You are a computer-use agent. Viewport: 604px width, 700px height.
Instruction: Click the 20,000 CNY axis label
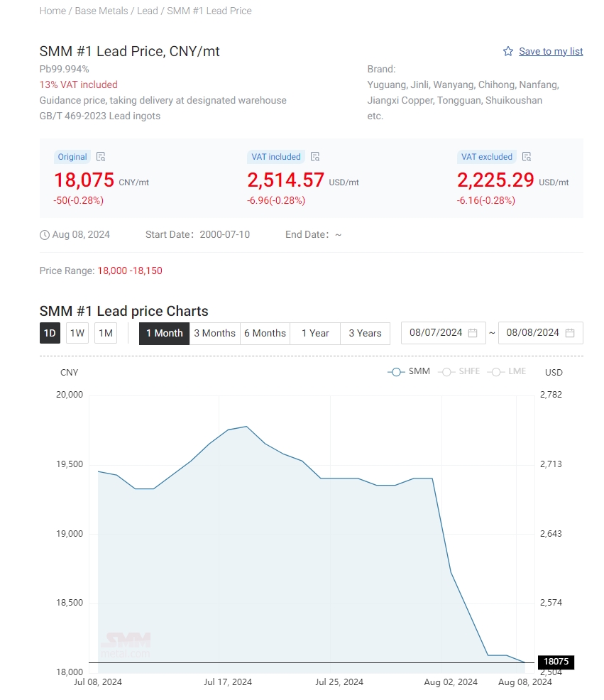click(x=70, y=395)
